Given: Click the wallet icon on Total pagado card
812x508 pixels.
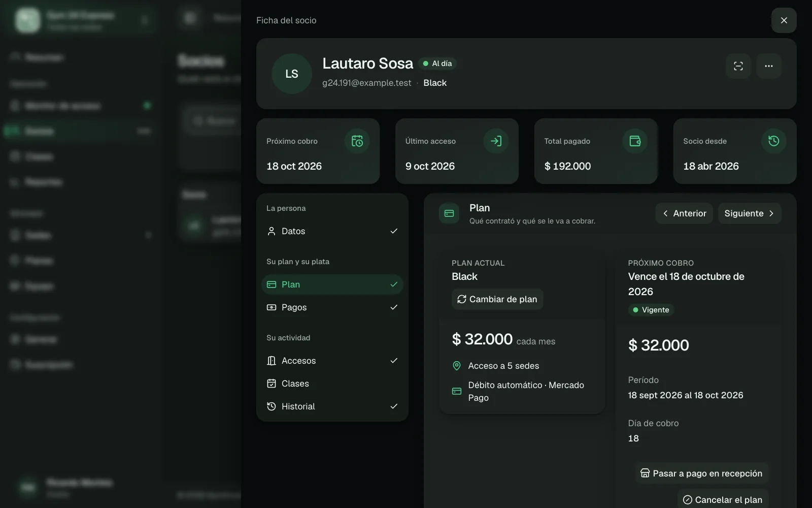Looking at the screenshot, I should point(635,141).
